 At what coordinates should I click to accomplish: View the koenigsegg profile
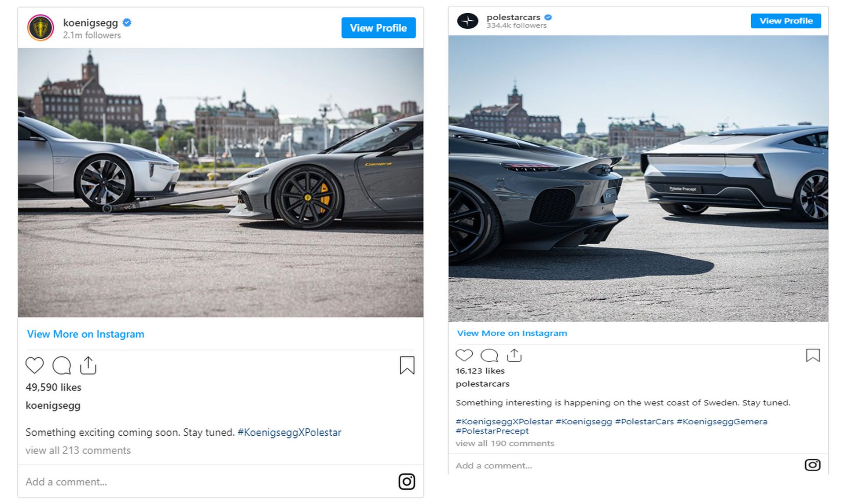(378, 28)
